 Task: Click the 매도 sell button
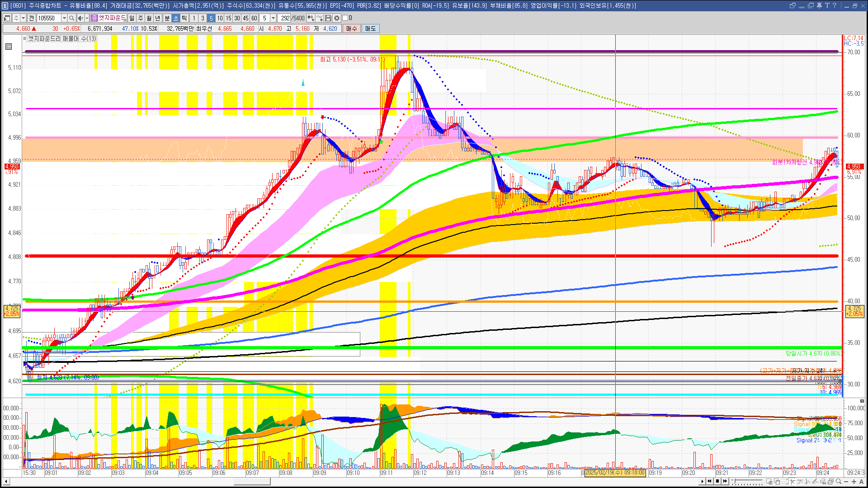tap(371, 28)
